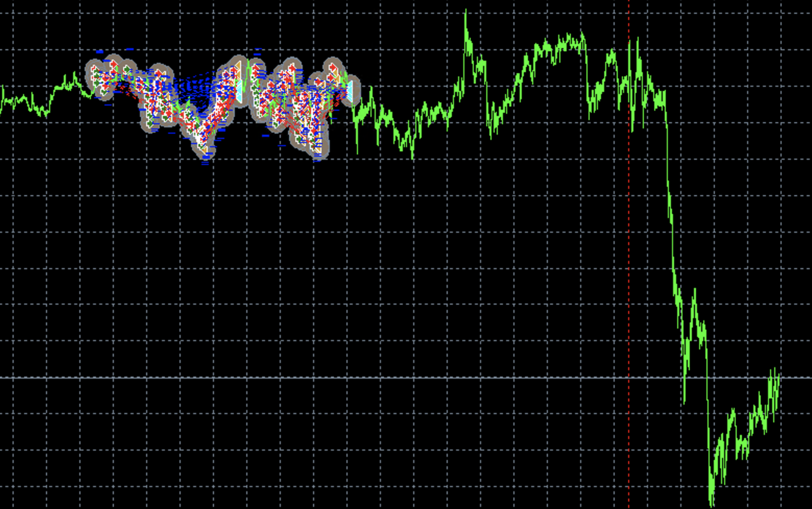
Task: Select the red dashed vertical line on chart
Action: point(628,254)
